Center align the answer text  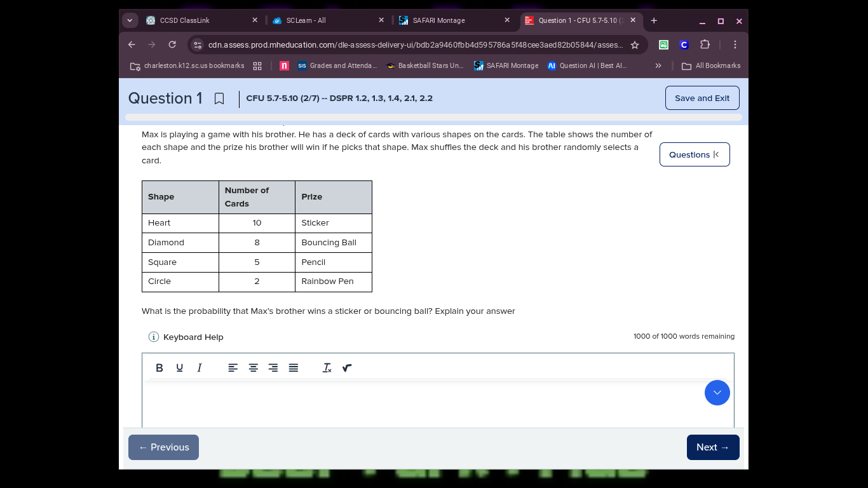coord(253,368)
